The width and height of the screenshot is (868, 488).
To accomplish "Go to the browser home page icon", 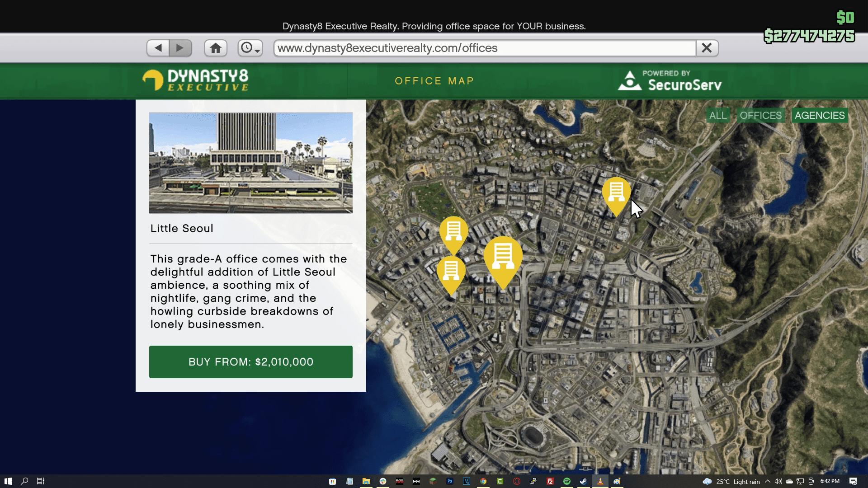I will tap(216, 48).
